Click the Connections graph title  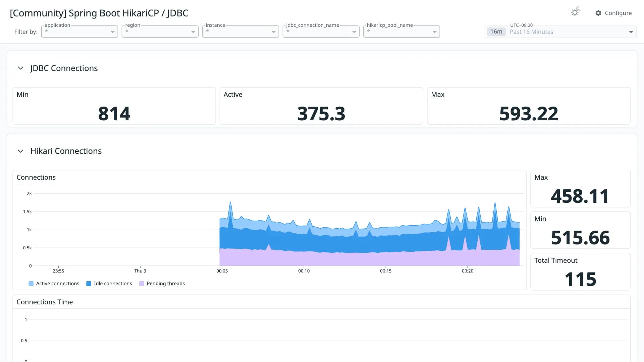[x=36, y=177]
